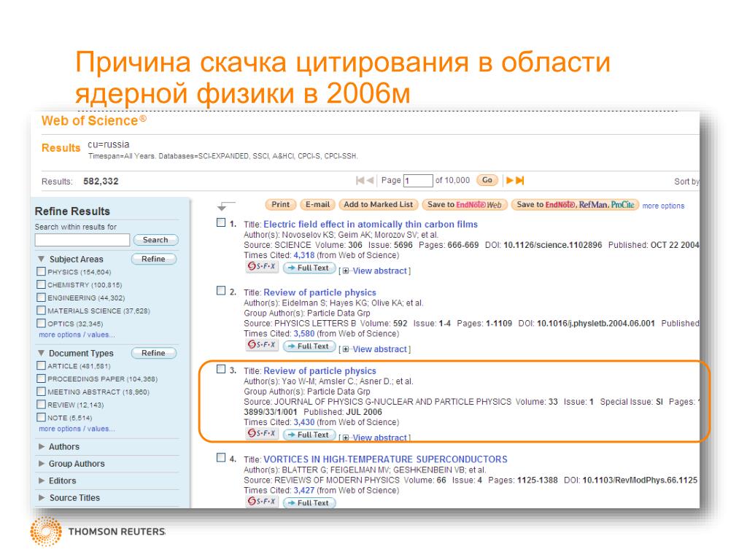747x560 pixels.
Task: Expand the Source Titles refine section
Action: (69, 497)
